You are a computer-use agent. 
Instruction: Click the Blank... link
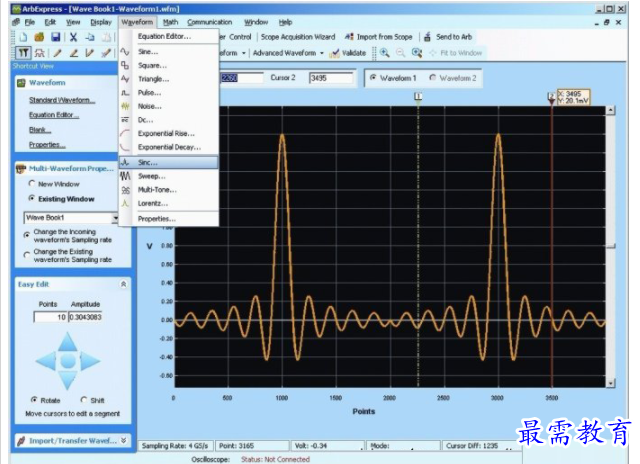pos(40,130)
